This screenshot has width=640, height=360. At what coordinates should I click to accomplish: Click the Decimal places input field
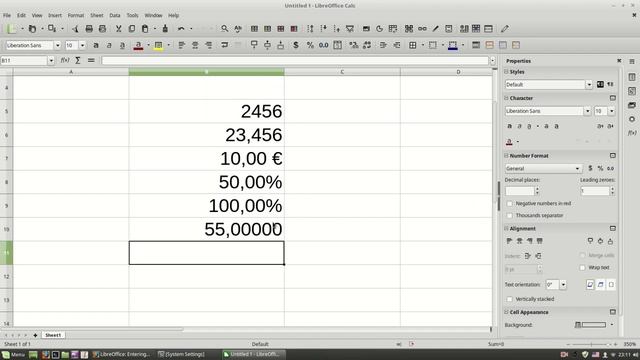[520, 191]
